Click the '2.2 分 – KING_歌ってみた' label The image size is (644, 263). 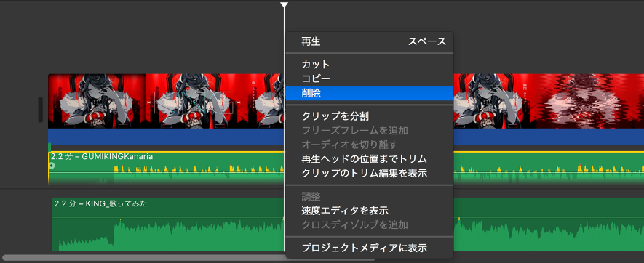coord(100,203)
